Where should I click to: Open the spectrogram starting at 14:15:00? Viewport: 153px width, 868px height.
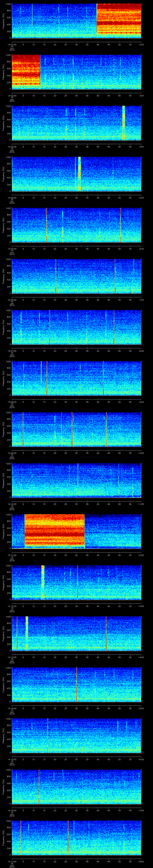click(76, 736)
